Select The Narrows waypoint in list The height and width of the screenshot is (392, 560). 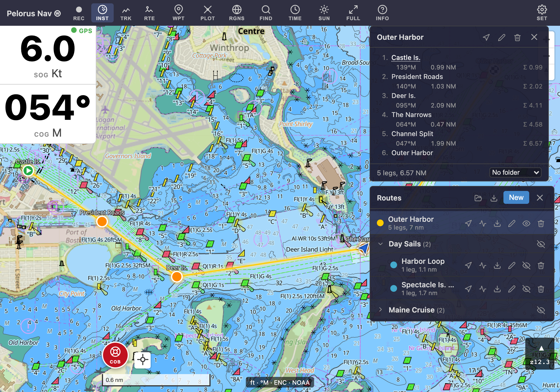411,115
